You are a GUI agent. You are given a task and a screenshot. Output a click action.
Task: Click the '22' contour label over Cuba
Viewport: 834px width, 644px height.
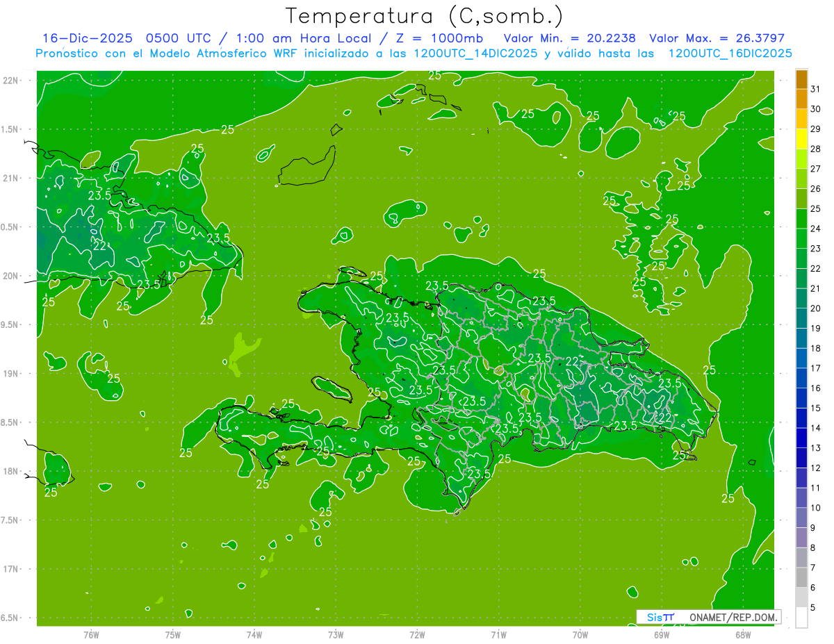click(100, 245)
